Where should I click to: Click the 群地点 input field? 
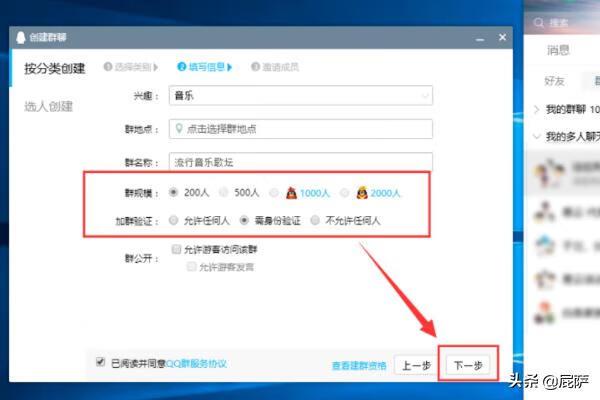pyautogui.click(x=301, y=129)
